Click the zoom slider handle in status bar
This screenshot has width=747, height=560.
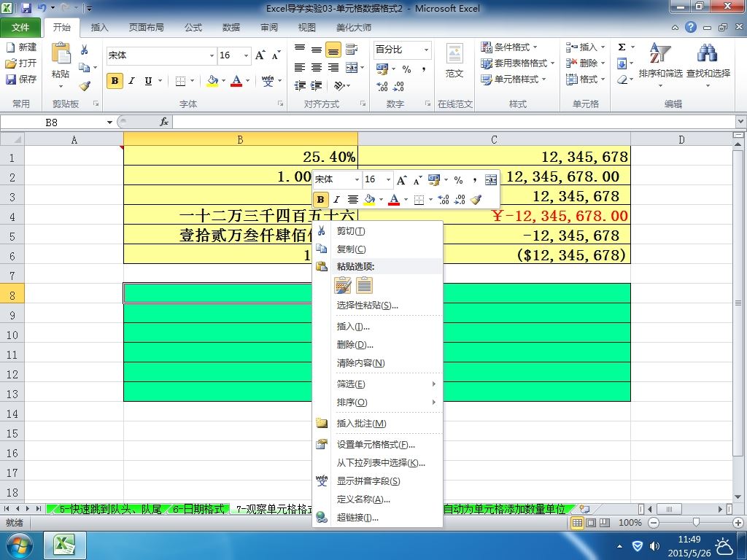point(696,522)
